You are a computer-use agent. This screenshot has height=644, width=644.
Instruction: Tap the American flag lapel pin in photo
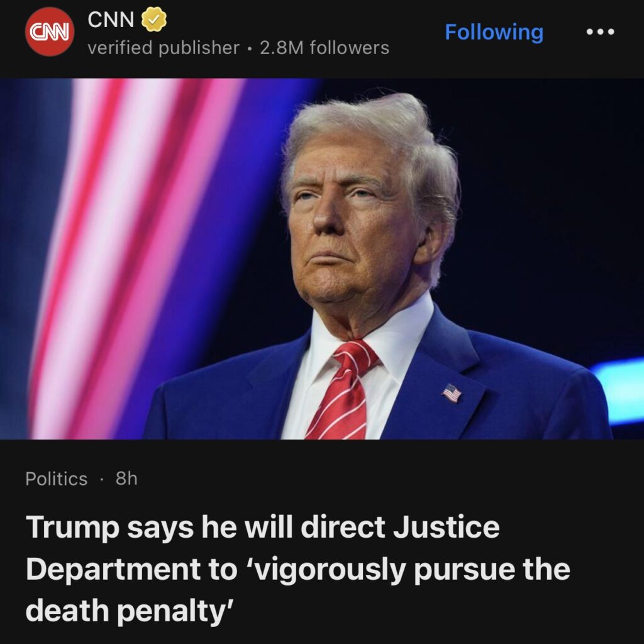452,393
